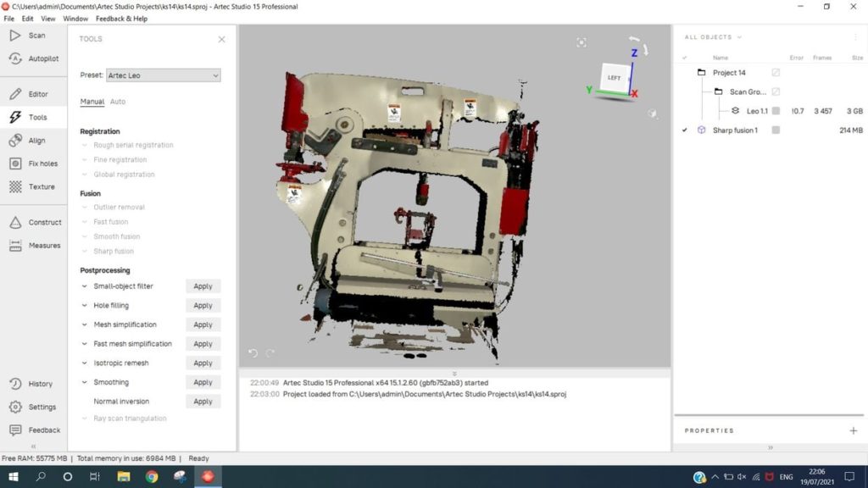This screenshot has width=868, height=488.
Task: Toggle the color square next to Leo 1.1
Action: point(776,111)
